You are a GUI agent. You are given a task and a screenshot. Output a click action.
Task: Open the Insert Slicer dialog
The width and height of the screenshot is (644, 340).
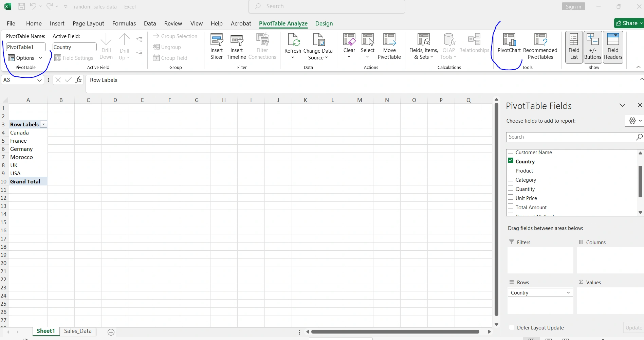216,46
